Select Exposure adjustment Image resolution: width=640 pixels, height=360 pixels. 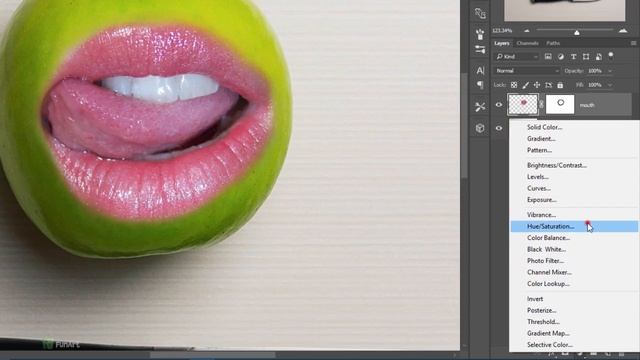point(574,200)
